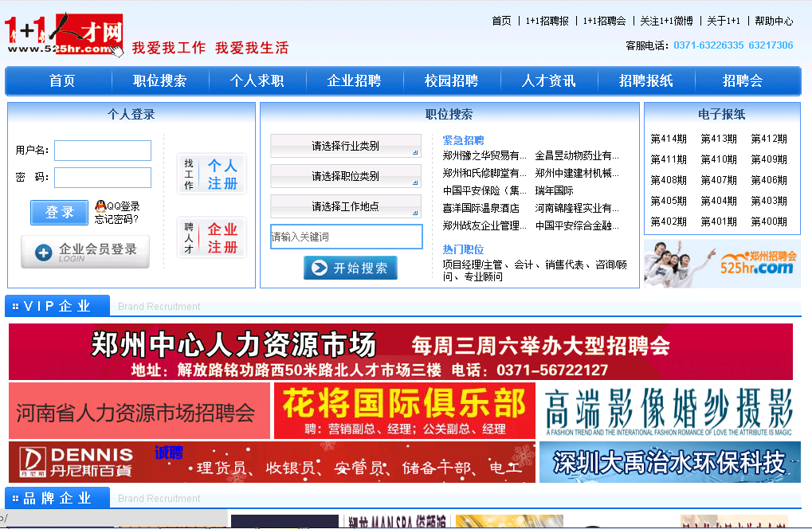Open e-paper issue 第406期
The height and width of the screenshot is (529, 812).
pos(769,180)
